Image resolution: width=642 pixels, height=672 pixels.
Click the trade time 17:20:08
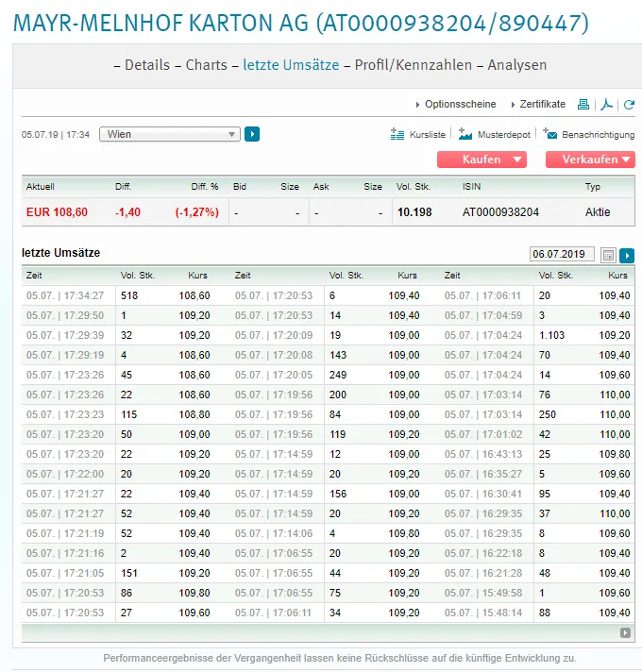pyautogui.click(x=274, y=355)
